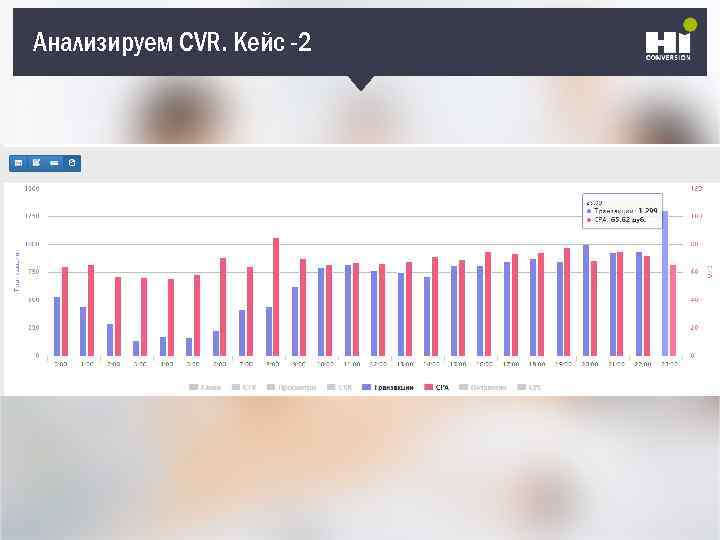Select the blue Транзакции bar at 22:00
The image size is (720, 540).
pyautogui.click(x=639, y=304)
